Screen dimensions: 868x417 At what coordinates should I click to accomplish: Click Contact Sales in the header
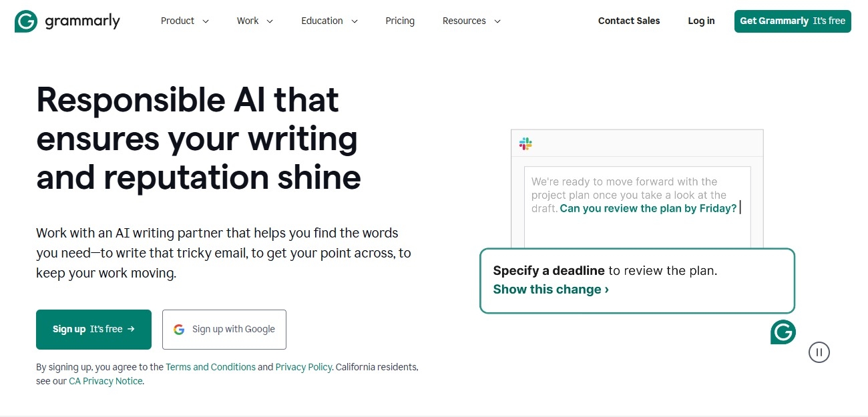tap(628, 21)
